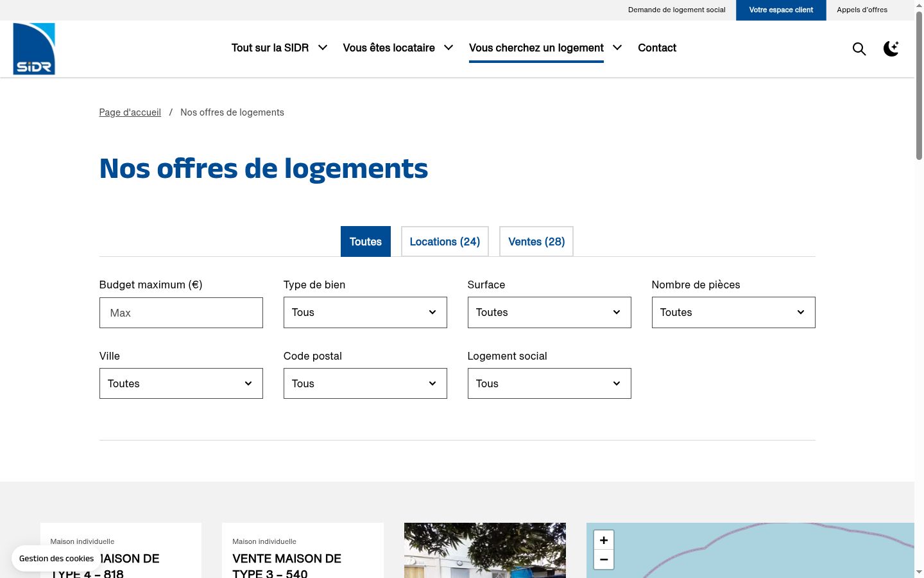Image resolution: width=924 pixels, height=578 pixels.
Task: Zoom out on the map
Action: (x=604, y=559)
